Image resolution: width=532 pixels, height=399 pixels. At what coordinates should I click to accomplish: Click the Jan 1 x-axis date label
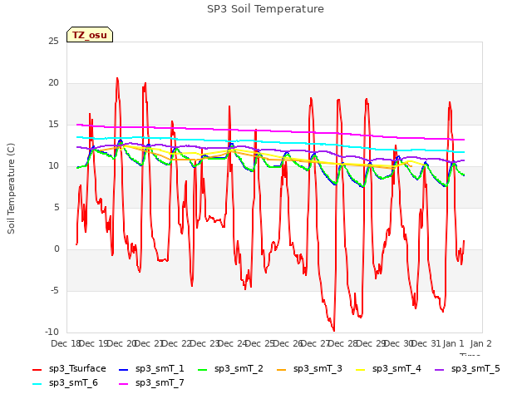pos(454,343)
